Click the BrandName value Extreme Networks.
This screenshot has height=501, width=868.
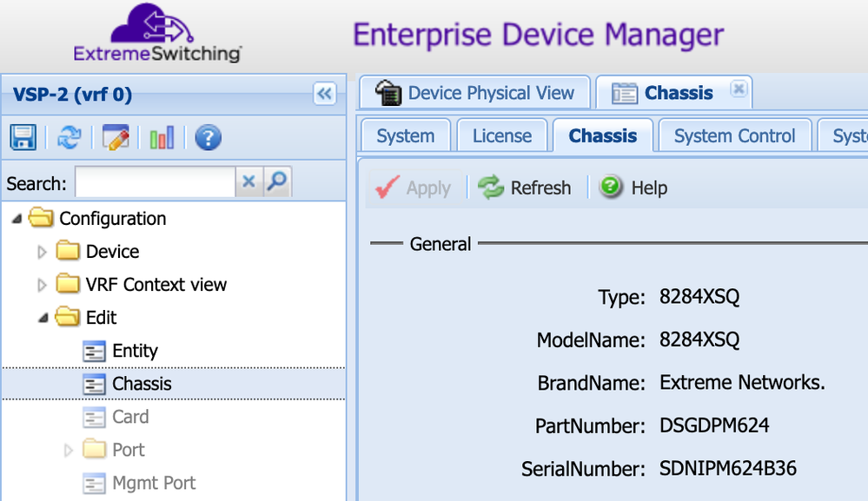(742, 382)
